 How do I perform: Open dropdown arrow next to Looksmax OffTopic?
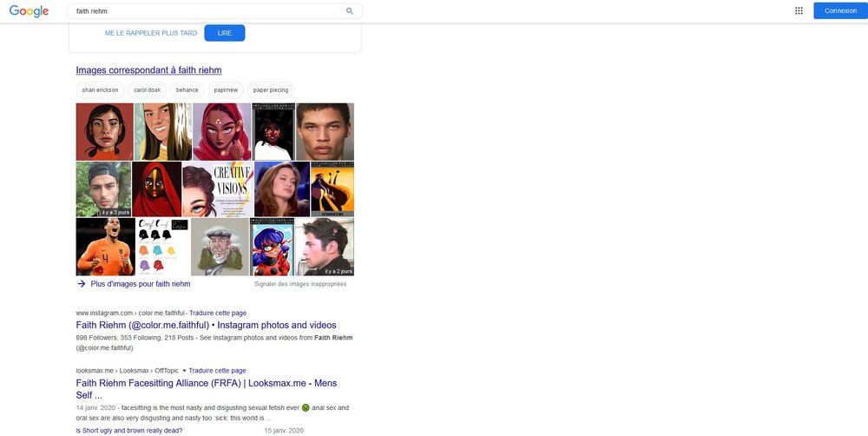[x=184, y=371]
